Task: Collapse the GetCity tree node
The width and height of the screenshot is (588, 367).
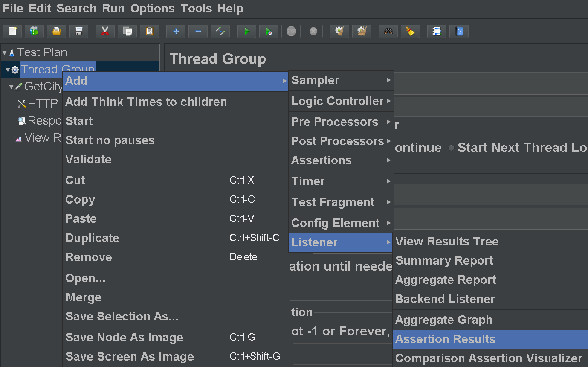Action: coord(11,87)
